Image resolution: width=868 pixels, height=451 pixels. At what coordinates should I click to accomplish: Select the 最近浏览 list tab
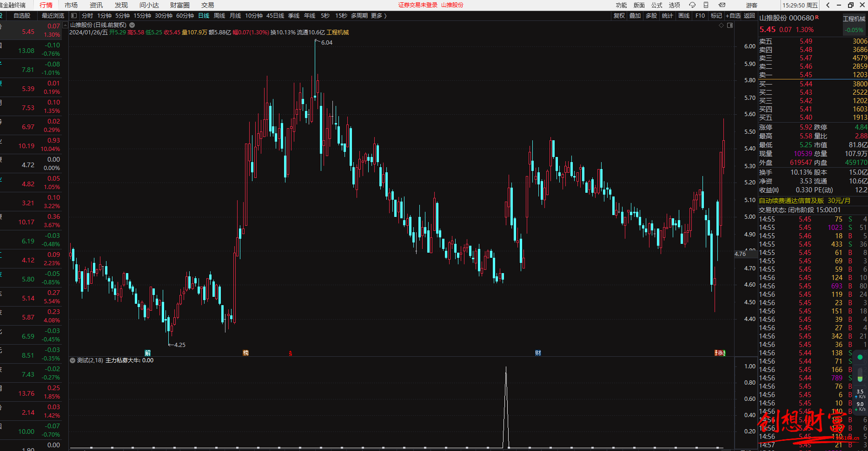click(x=53, y=16)
